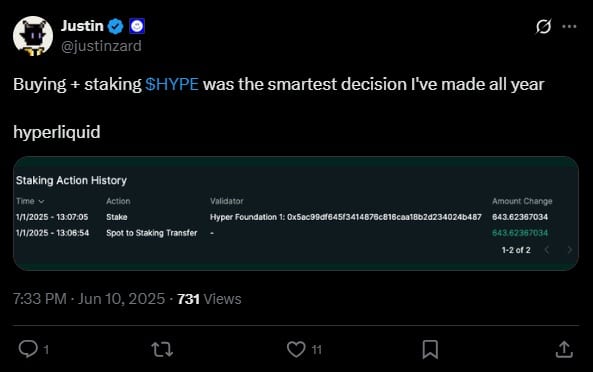Open the Grok slash-circle icon
Viewport: 593px width, 372px height.
(543, 26)
